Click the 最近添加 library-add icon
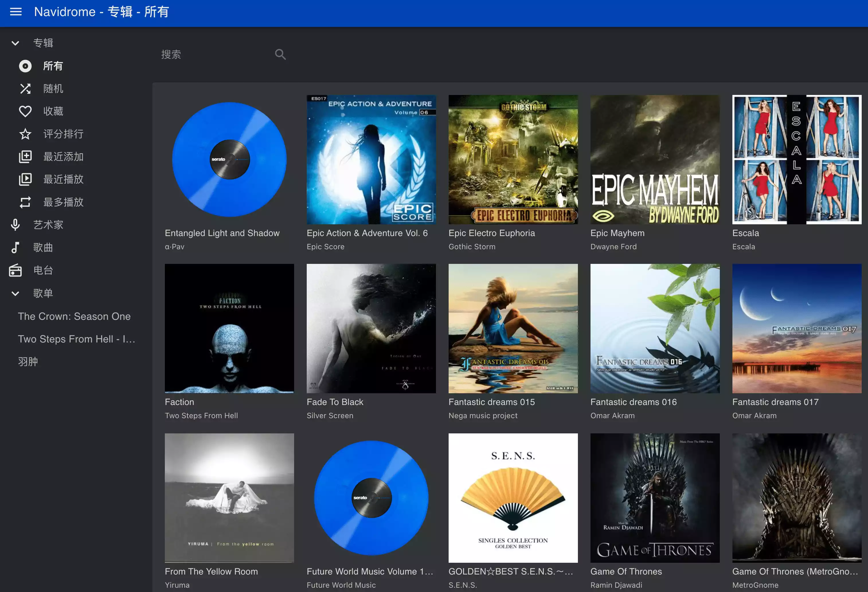The height and width of the screenshot is (592, 868). pyautogui.click(x=25, y=157)
